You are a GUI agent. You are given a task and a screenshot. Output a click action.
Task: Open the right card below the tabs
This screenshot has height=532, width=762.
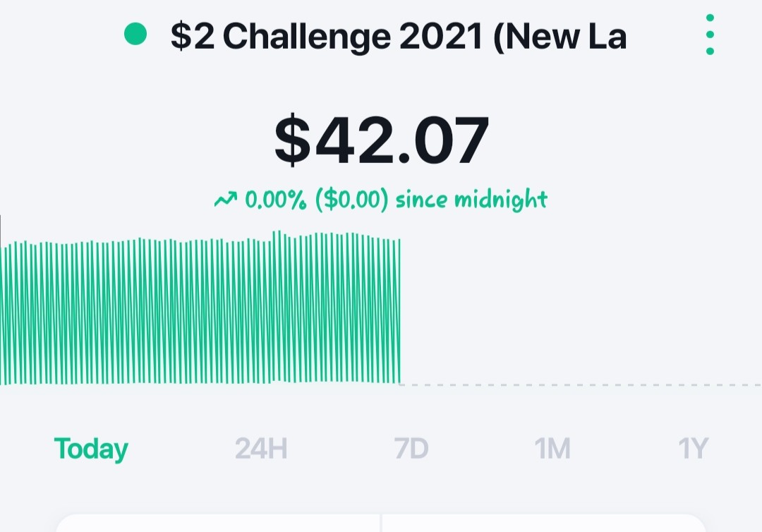pos(544,523)
